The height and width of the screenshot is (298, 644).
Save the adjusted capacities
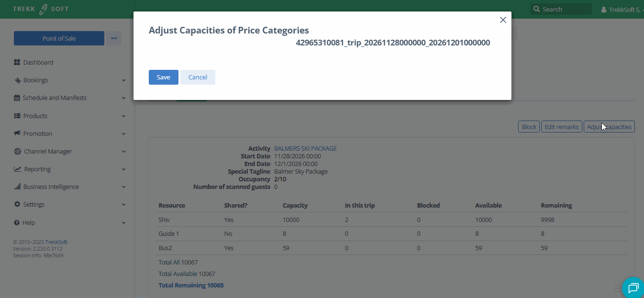[163, 77]
